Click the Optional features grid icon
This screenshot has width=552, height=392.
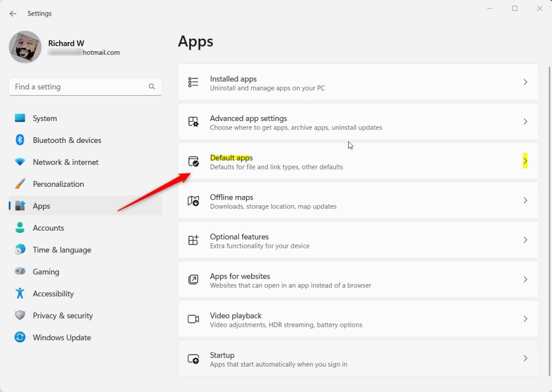(193, 240)
